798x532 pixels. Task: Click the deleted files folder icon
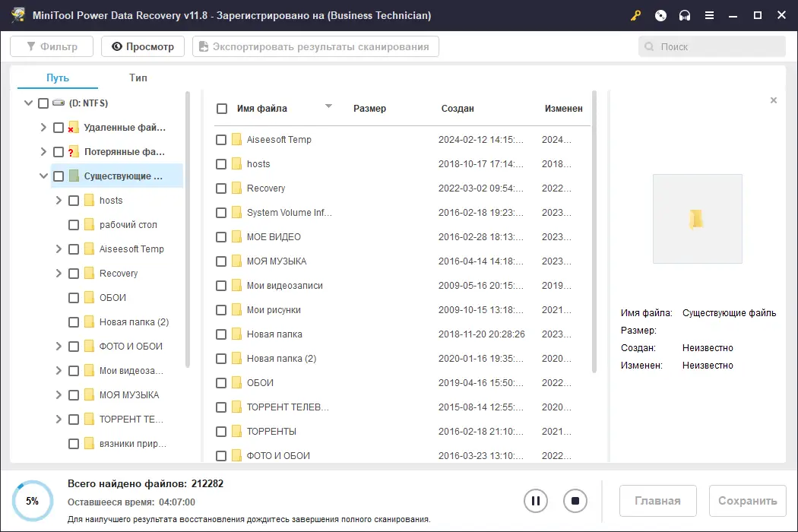[x=73, y=127]
